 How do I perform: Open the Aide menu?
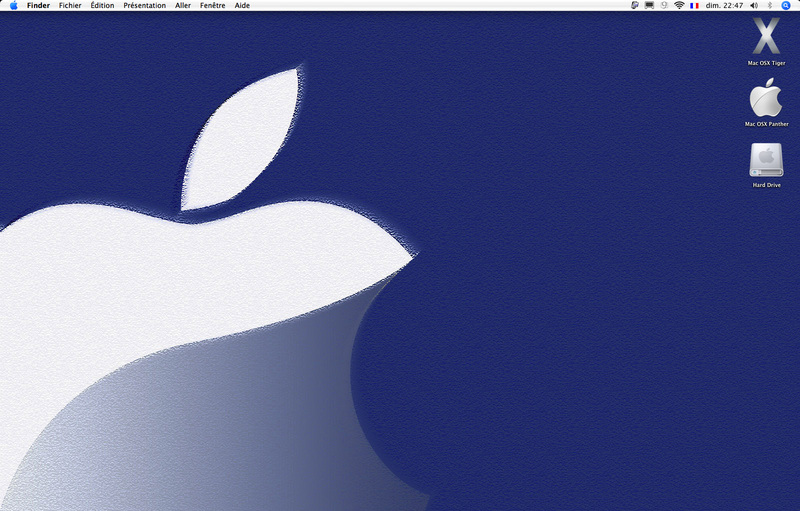coord(242,6)
